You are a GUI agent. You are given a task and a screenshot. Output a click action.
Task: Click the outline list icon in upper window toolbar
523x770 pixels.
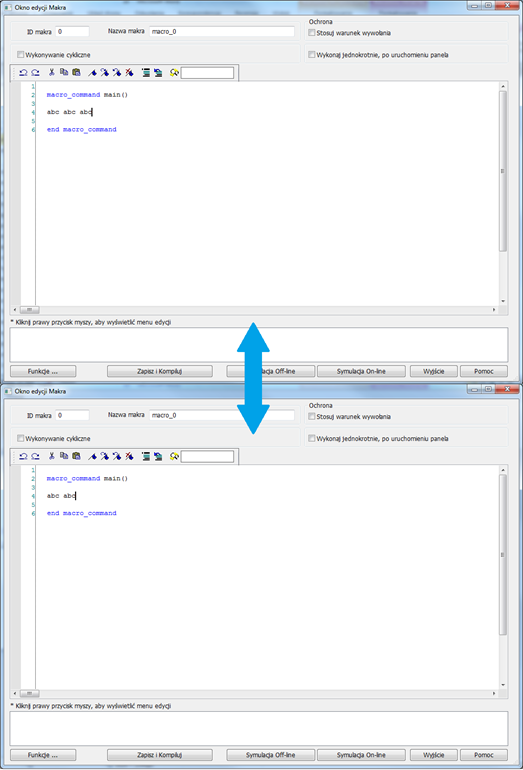(x=146, y=73)
